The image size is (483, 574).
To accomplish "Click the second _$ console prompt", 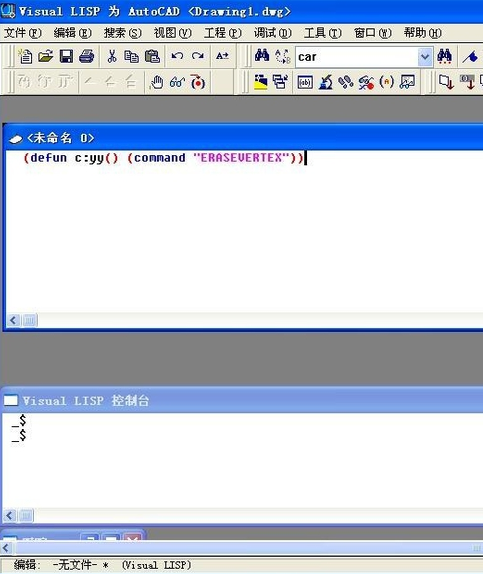I will point(19,435).
